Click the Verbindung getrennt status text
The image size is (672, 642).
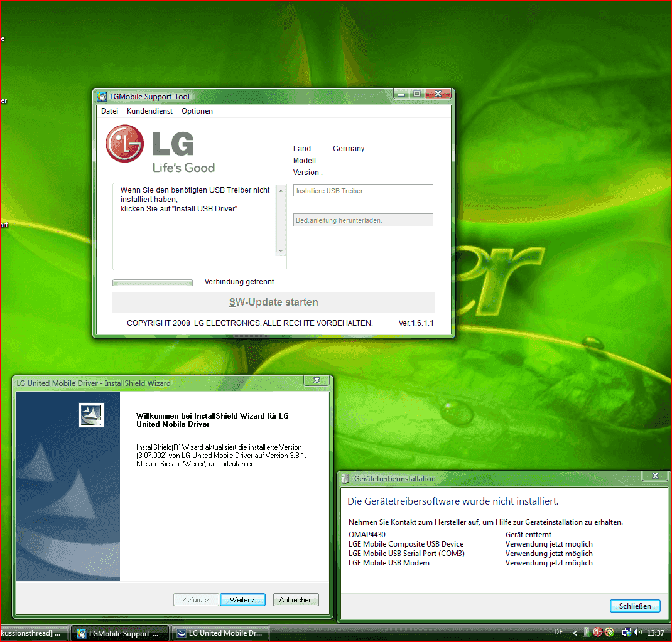coord(240,282)
